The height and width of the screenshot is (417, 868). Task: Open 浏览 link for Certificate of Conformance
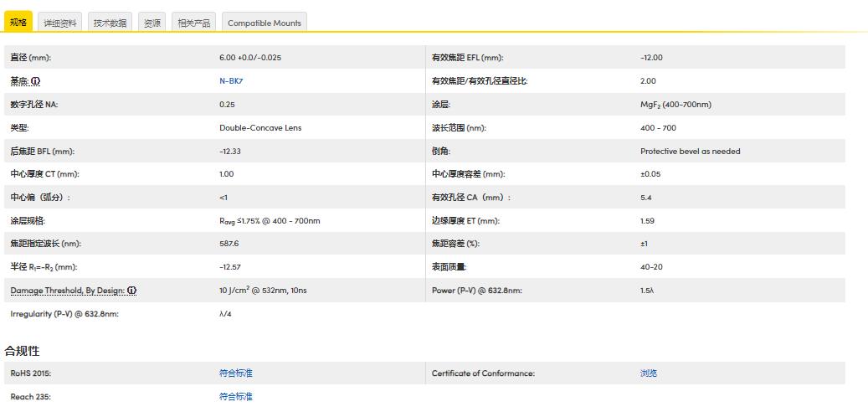(648, 373)
